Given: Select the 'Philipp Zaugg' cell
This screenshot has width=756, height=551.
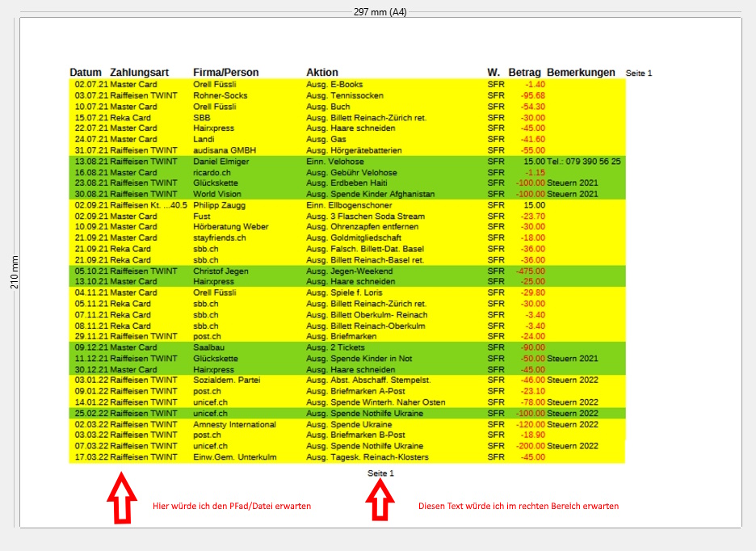Looking at the screenshot, I should 220,205.
